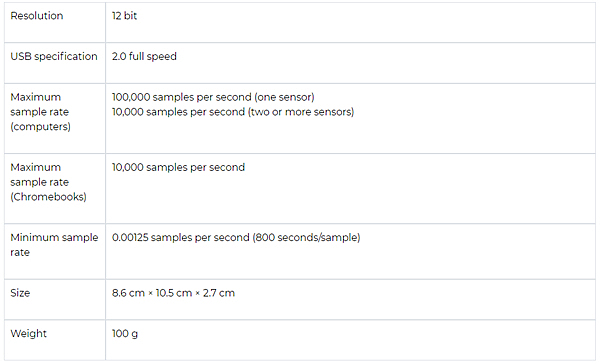Click the Maximum sample rate (computers) label
The image size is (600, 364).
[41, 112]
